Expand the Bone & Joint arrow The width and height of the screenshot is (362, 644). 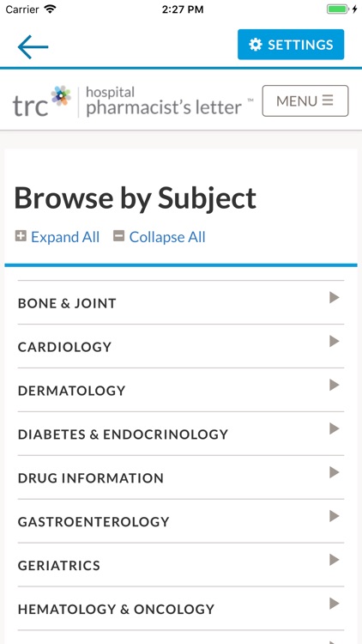pos(334,298)
